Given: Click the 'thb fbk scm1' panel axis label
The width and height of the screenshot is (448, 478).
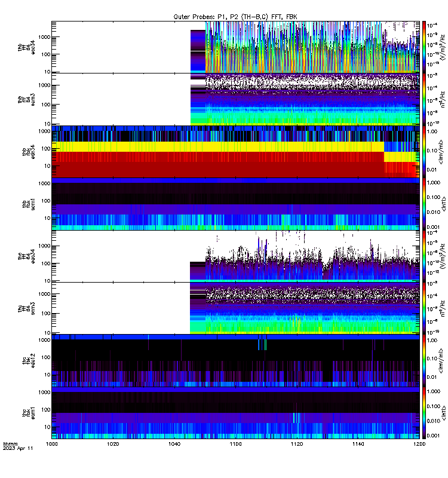Looking at the screenshot, I should (x=29, y=204).
